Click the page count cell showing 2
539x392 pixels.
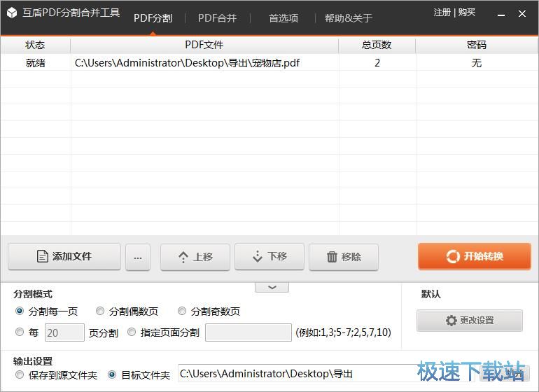tap(377, 63)
